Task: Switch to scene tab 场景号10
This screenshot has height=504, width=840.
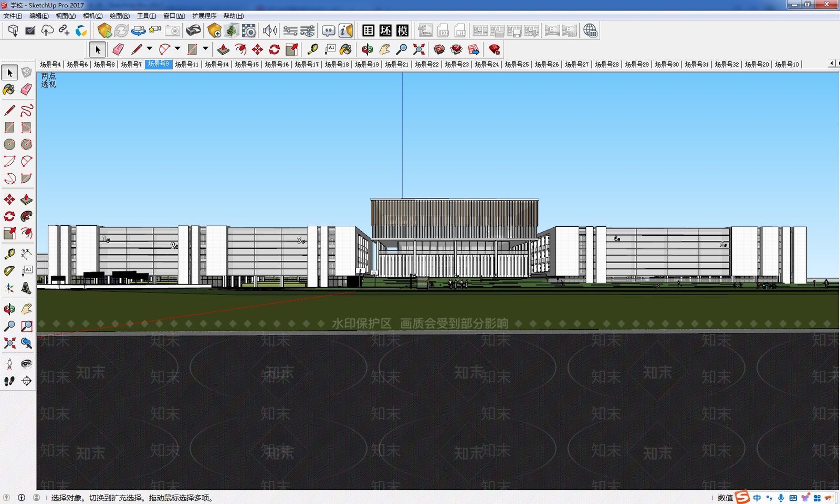Action: point(786,64)
